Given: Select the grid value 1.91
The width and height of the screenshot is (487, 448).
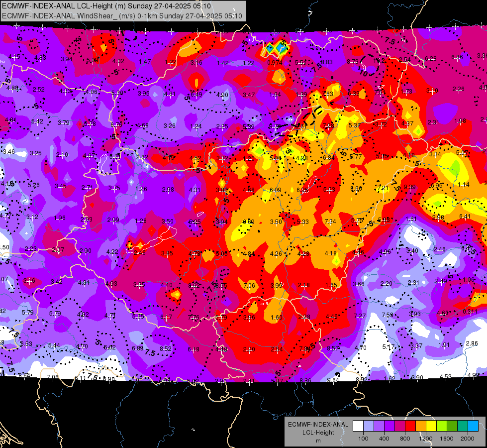Looking at the screenshot, I should tap(444, 345).
